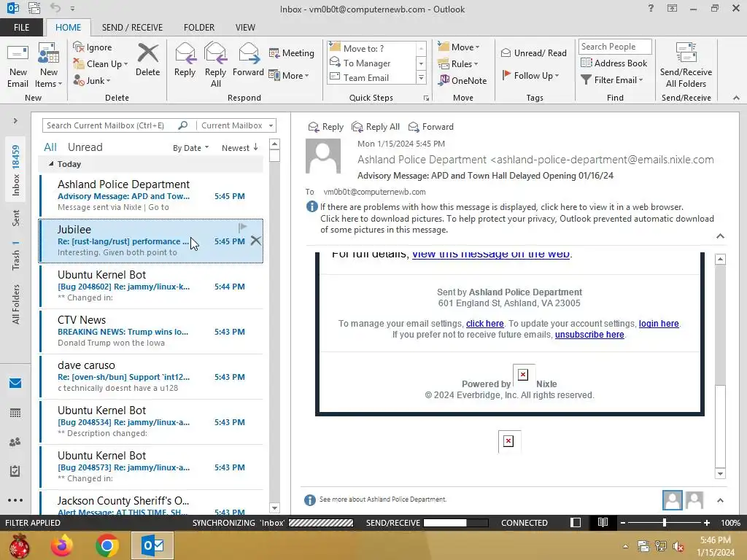Open more navigation options ellipsis
The width and height of the screenshot is (747, 560).
pos(15,500)
